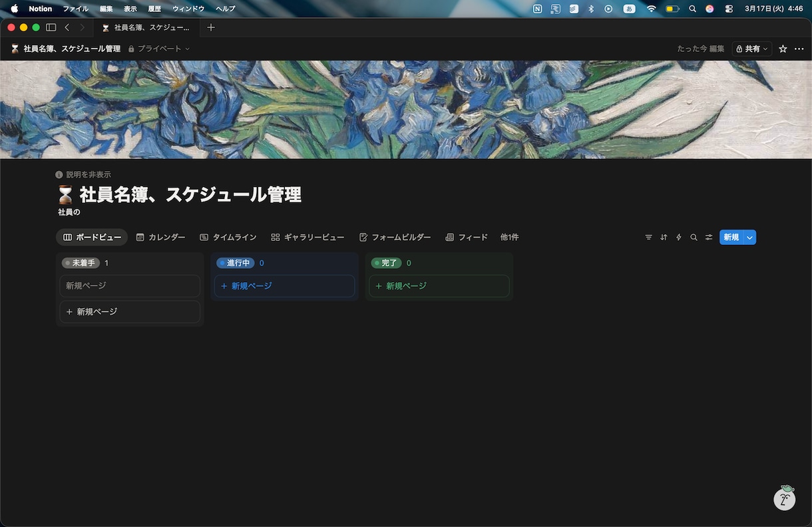
Task: Open the automation lightning icon
Action: (679, 237)
